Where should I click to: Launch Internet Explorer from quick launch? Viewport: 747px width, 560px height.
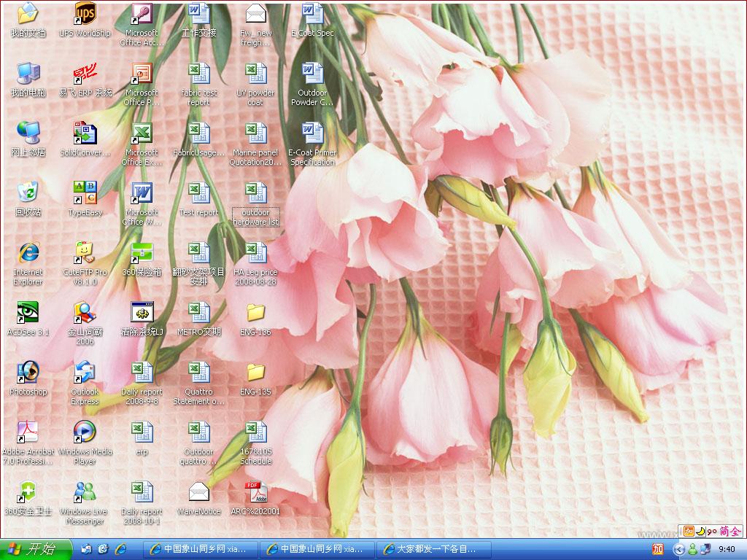pos(120,549)
